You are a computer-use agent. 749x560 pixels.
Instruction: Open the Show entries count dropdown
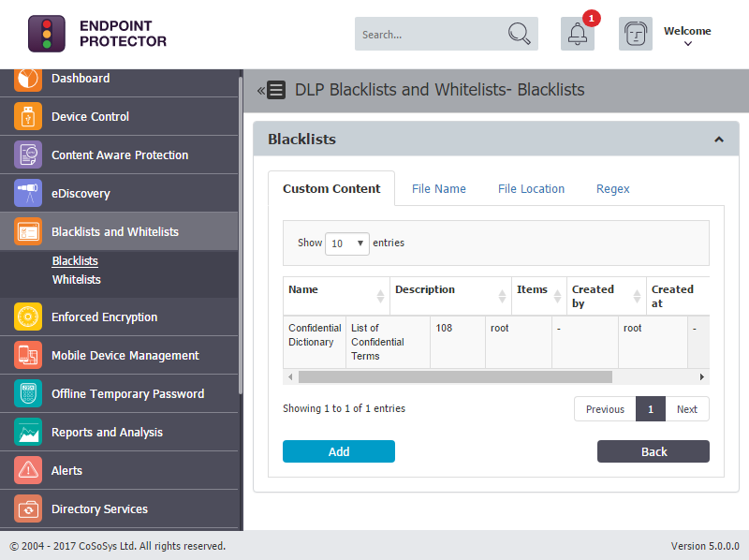[346, 243]
